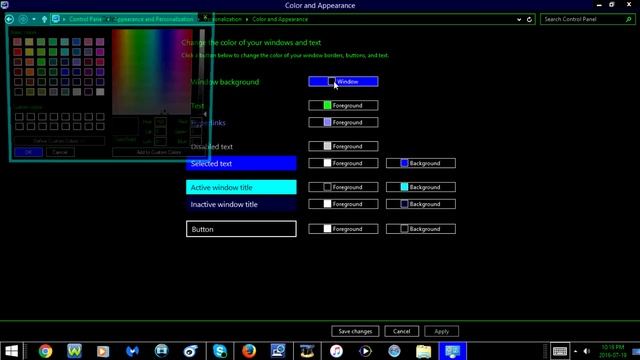Open Skype from the taskbar
Viewport: 640px width, 360px height.
click(x=220, y=351)
